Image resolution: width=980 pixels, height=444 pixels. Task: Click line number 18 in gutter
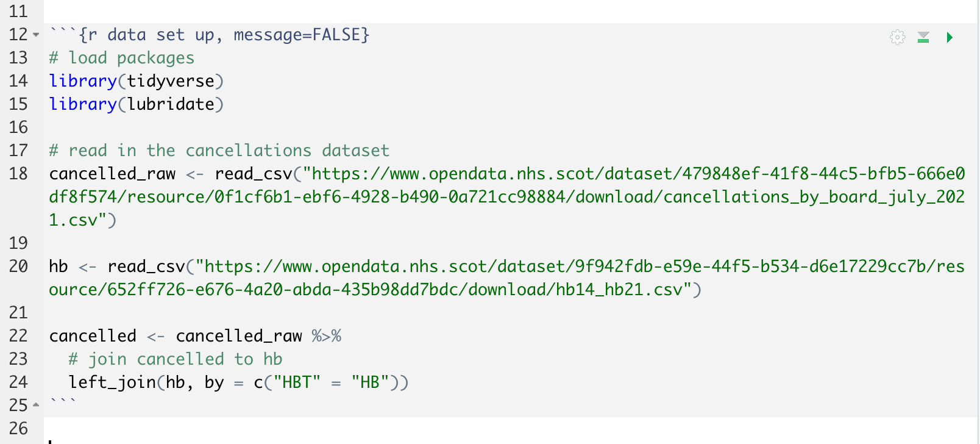[x=18, y=174]
